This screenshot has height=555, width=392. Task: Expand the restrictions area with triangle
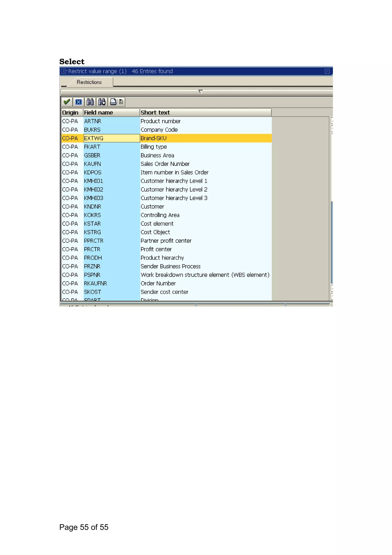pyautogui.click(x=200, y=92)
